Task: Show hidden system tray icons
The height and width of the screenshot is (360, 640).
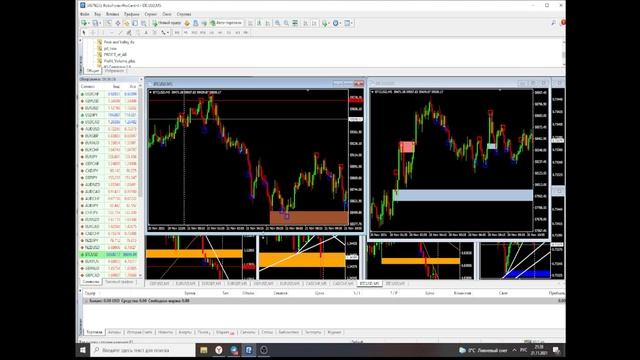Action: [x=514, y=350]
